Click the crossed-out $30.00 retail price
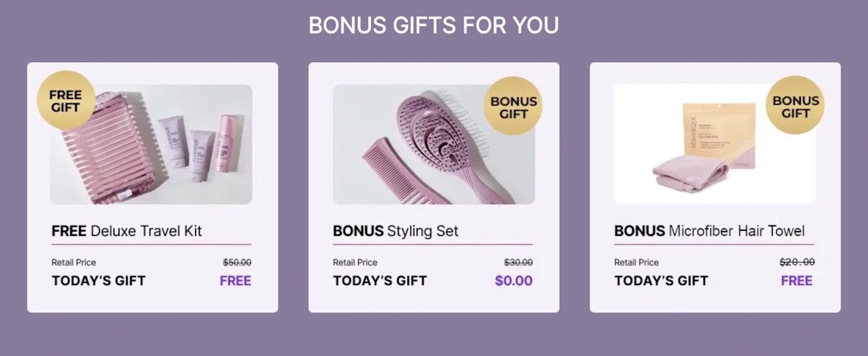 pyautogui.click(x=519, y=263)
